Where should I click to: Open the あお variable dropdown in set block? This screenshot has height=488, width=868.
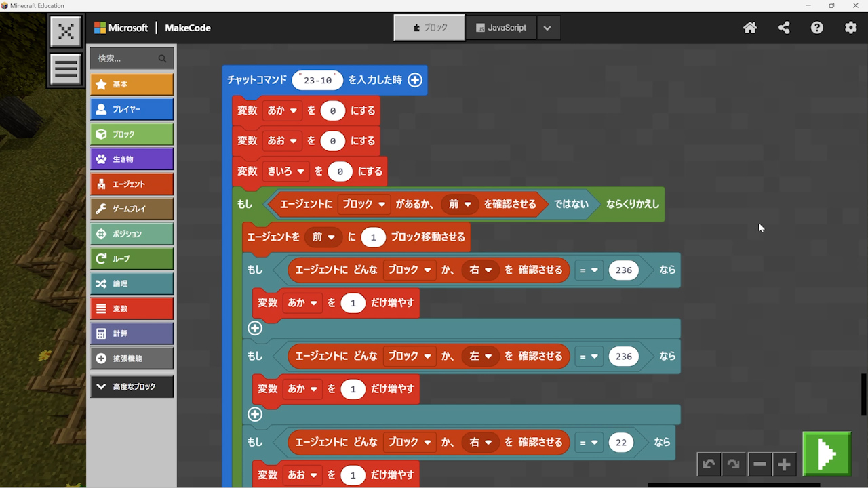point(283,141)
